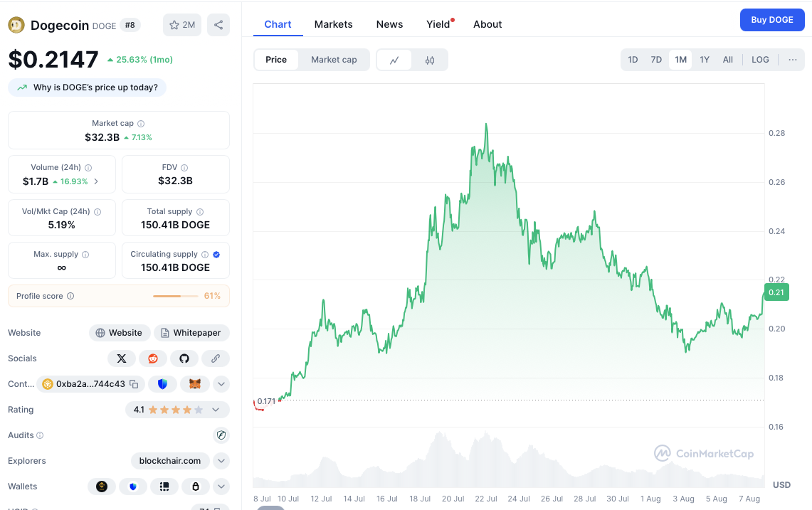Click the #8 rank badge
The width and height of the screenshot is (812, 510).
click(130, 25)
